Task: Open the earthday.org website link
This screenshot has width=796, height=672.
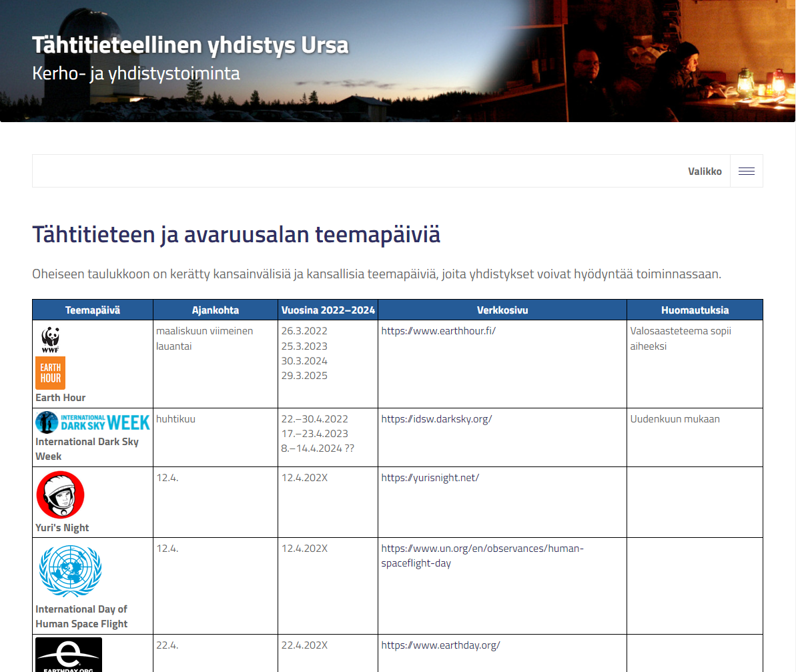Action: pos(440,645)
